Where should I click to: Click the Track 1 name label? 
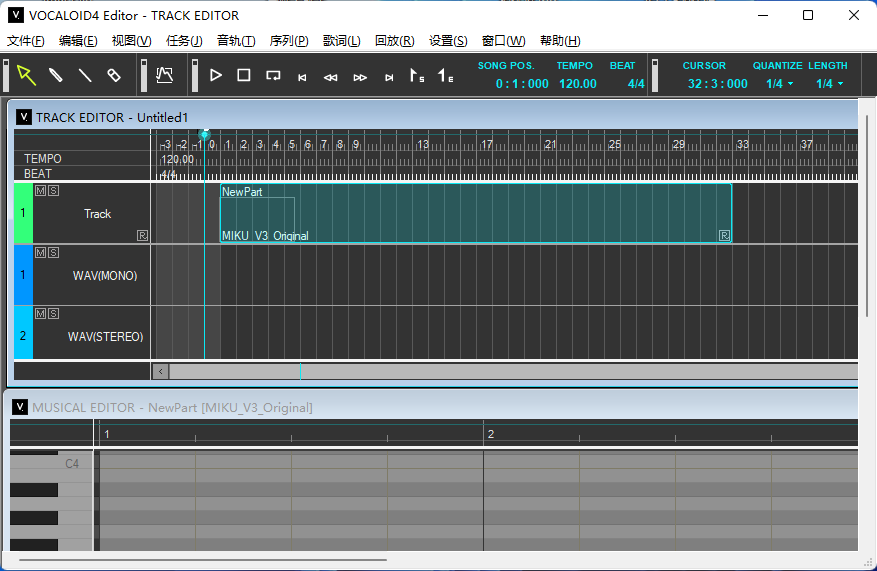click(x=97, y=214)
